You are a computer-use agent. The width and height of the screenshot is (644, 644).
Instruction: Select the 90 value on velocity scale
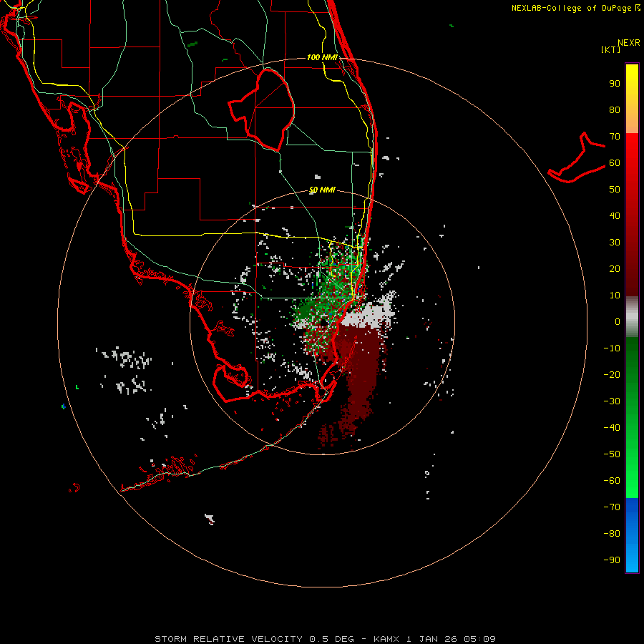615,84
